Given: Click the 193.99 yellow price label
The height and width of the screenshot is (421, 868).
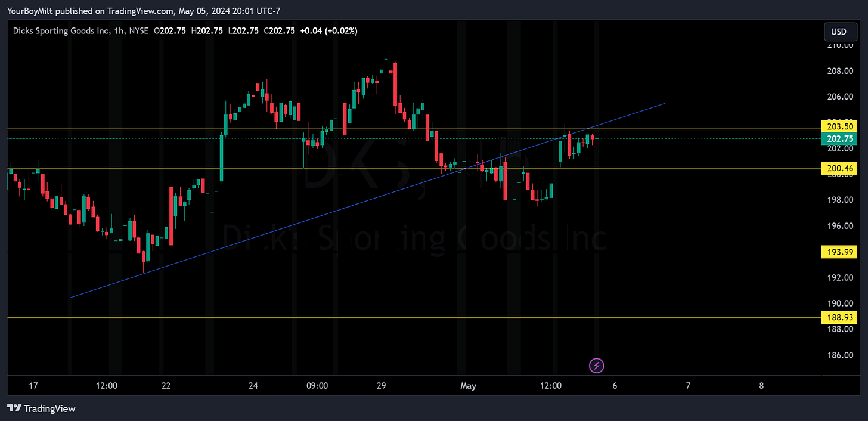Looking at the screenshot, I should (839, 252).
